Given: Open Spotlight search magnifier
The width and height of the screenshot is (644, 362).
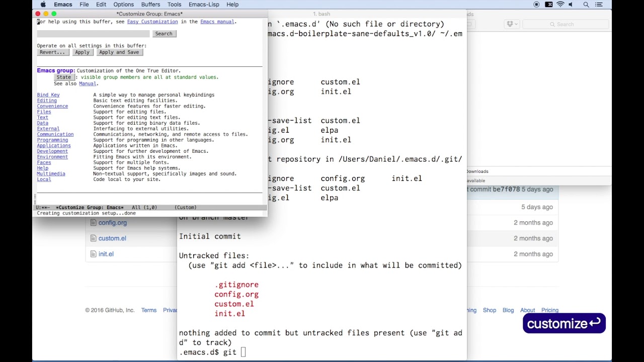Looking at the screenshot, I should point(586,5).
